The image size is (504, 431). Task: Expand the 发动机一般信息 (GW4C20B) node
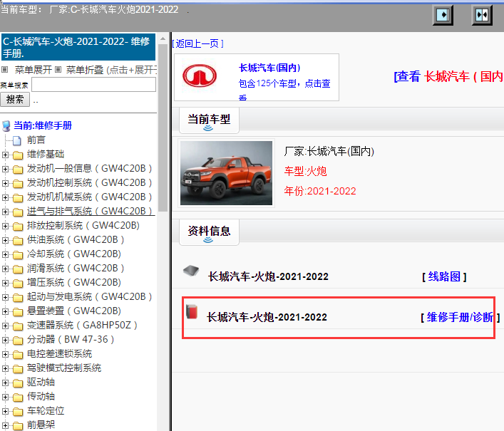5,169
